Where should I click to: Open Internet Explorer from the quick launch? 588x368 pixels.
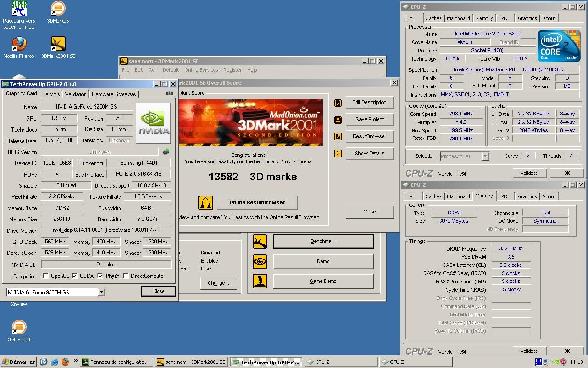[x=55, y=362]
